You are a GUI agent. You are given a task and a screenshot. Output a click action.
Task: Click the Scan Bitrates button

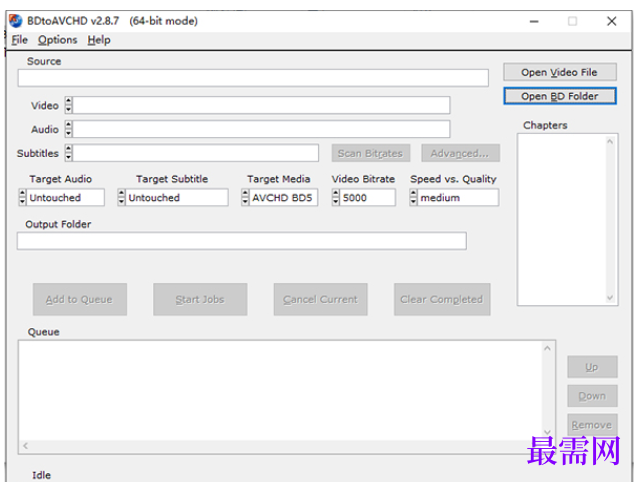(x=370, y=153)
